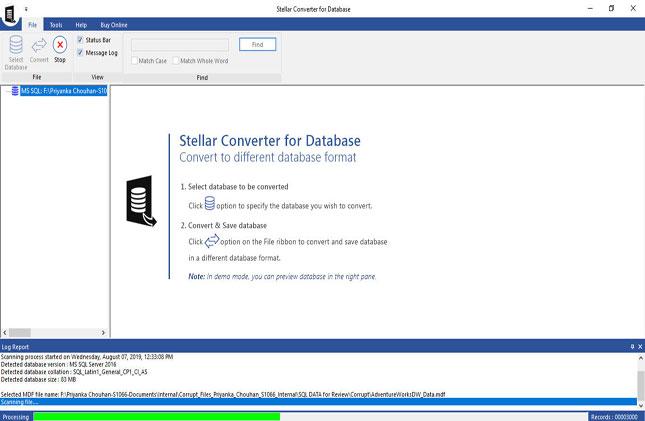
Task: Click the database icon in step 1 instructions
Action: tap(210, 203)
